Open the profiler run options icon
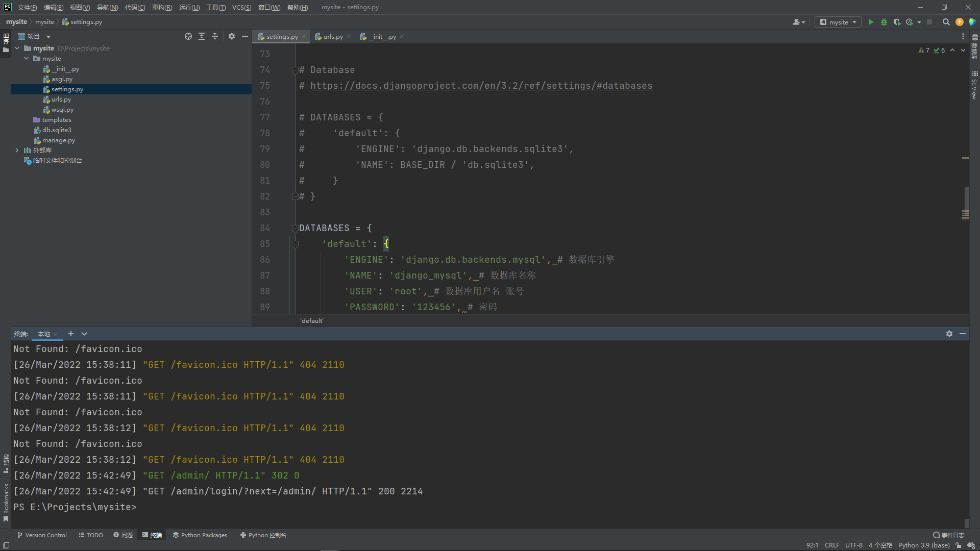980x551 pixels. pos(910,22)
